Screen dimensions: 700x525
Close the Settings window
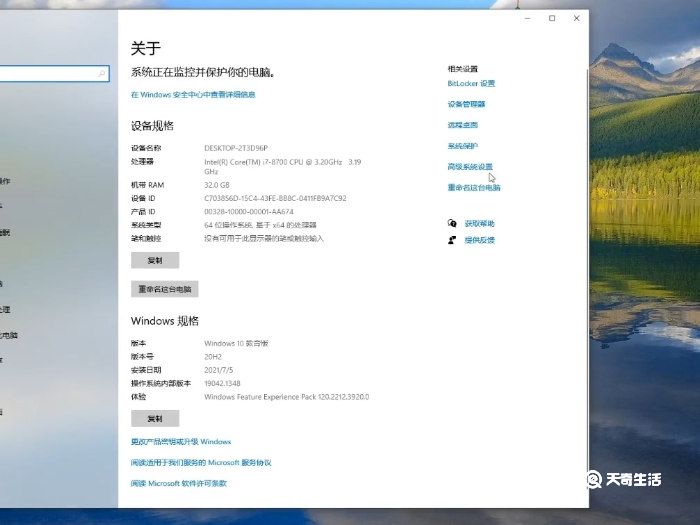[576, 18]
